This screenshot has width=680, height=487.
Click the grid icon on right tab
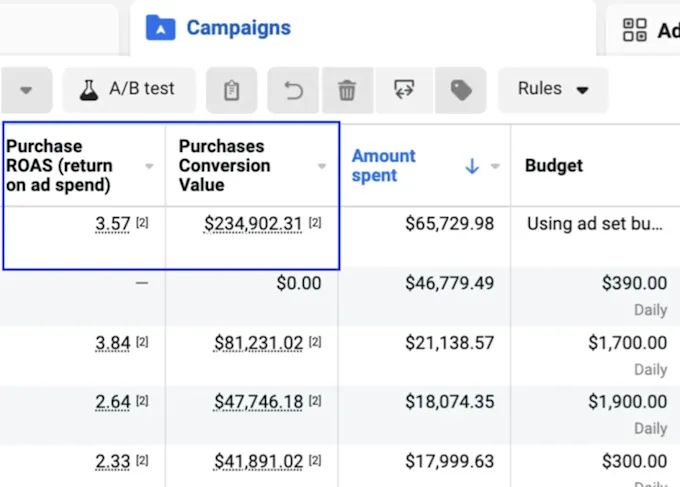(634, 30)
